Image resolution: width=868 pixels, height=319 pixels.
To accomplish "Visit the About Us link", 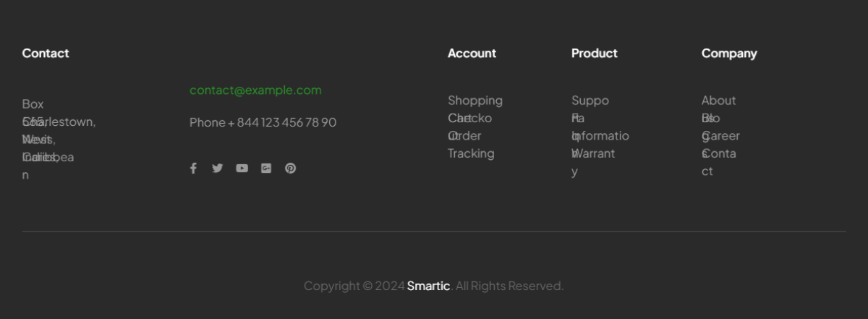I will [x=718, y=101].
